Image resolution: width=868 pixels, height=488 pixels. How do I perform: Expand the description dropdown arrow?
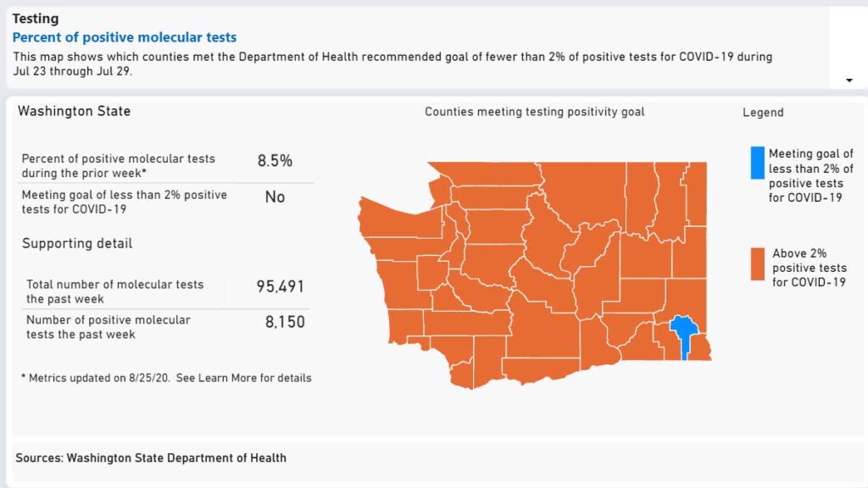pos(849,80)
